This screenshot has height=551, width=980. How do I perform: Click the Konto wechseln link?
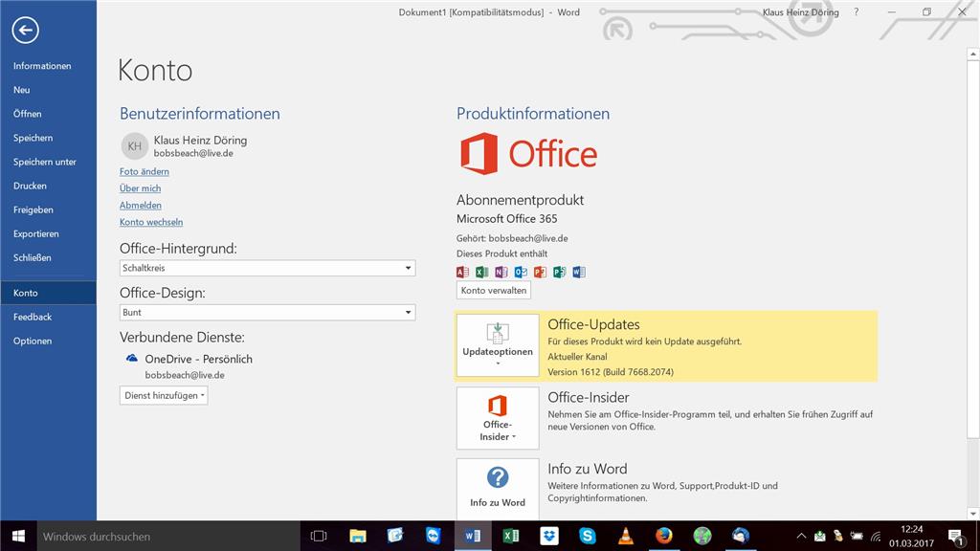pos(151,222)
